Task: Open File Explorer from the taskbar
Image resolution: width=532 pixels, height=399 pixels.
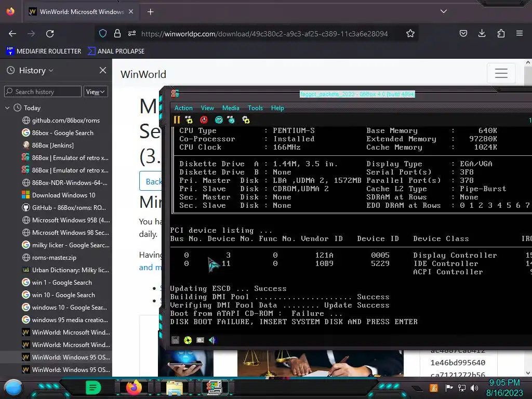Action: 175,388
